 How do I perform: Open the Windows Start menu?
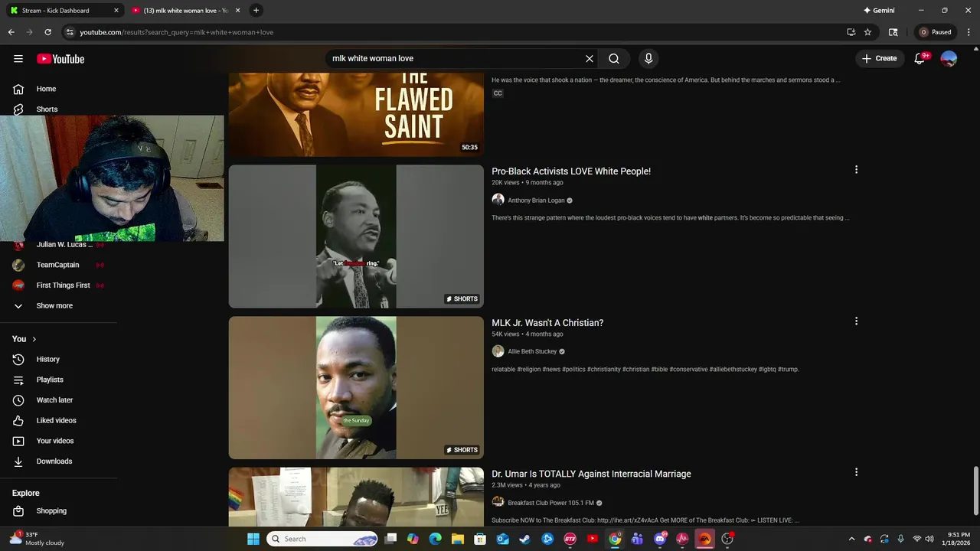point(253,539)
